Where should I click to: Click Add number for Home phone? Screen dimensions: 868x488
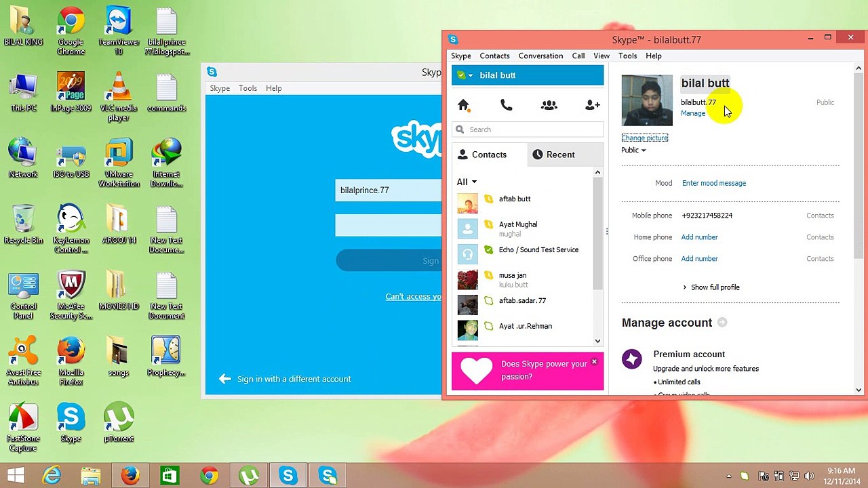(x=699, y=237)
